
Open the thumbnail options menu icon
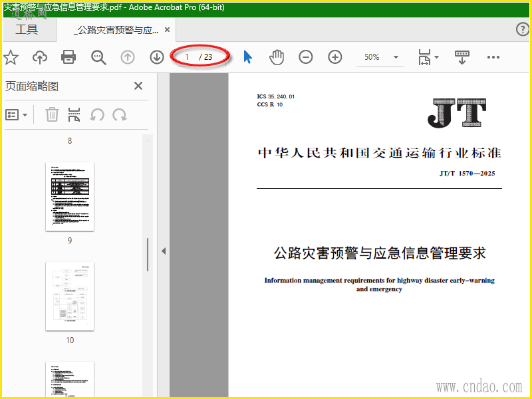[16, 115]
